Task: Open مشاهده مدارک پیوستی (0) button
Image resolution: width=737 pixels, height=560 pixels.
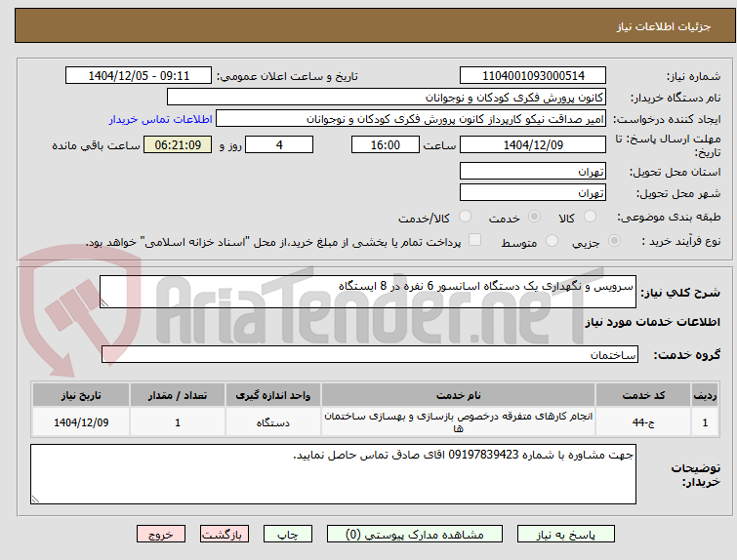Action: [415, 535]
